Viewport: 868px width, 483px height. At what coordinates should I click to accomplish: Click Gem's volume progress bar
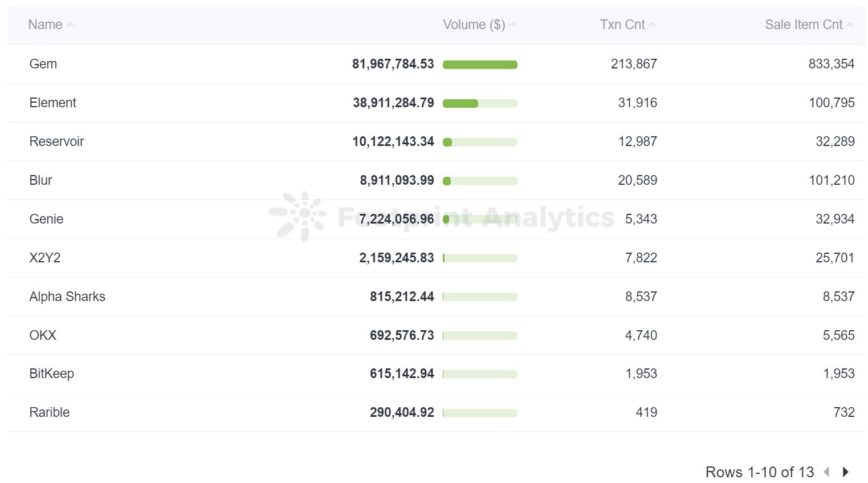tap(480, 64)
